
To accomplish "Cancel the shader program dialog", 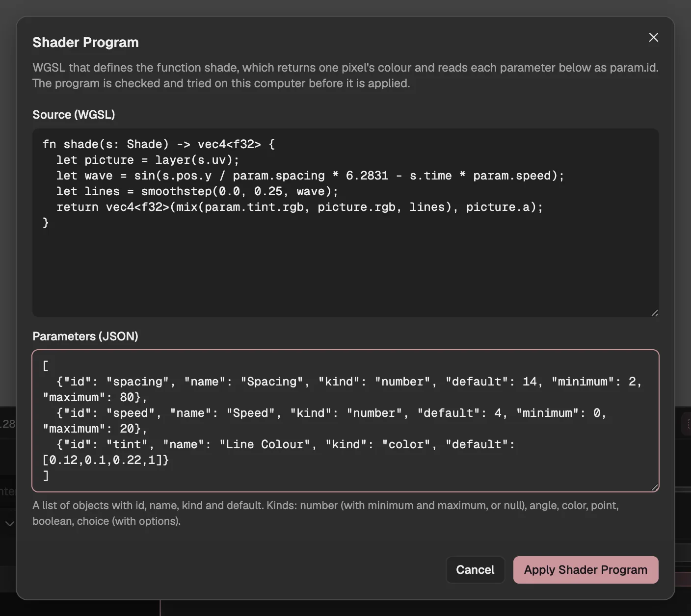I will click(475, 569).
